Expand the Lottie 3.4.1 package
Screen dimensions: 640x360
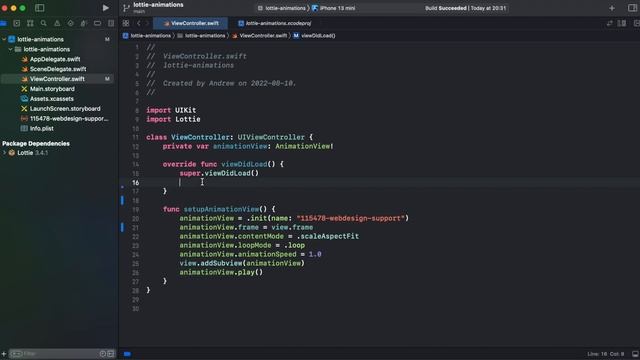point(4,153)
